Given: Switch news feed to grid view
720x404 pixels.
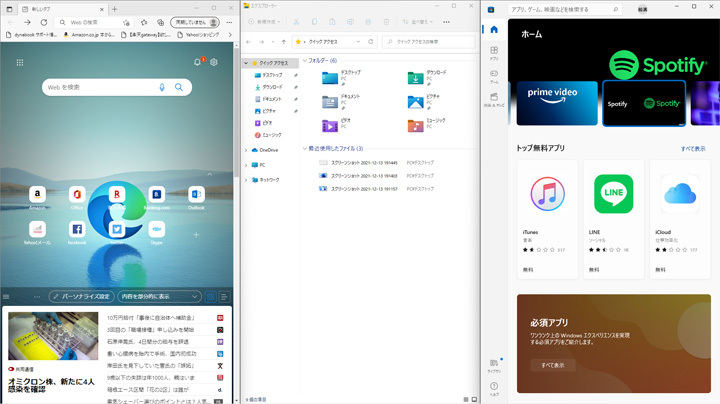Looking at the screenshot, I should point(211,297).
